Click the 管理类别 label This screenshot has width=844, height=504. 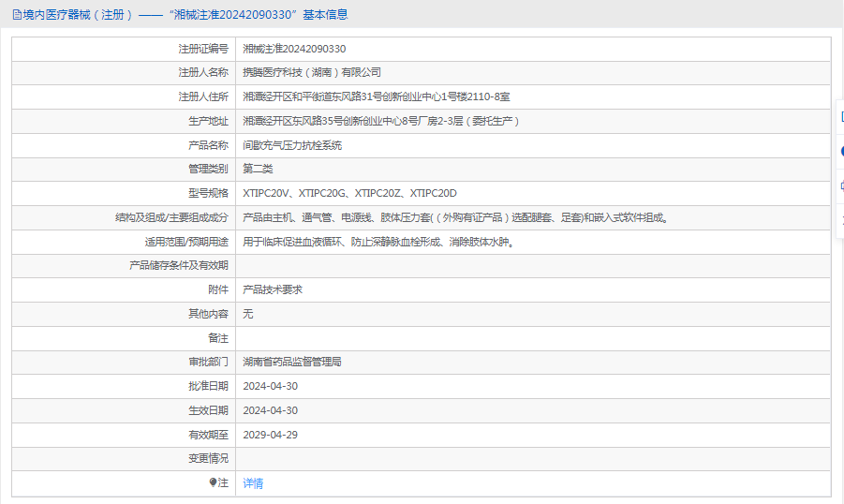click(x=208, y=169)
